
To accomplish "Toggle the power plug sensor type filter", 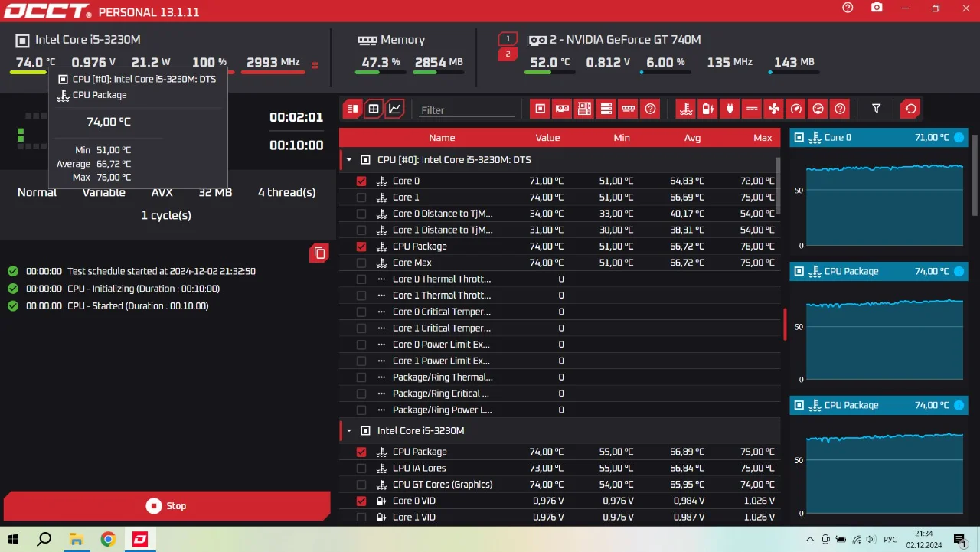I will point(730,109).
